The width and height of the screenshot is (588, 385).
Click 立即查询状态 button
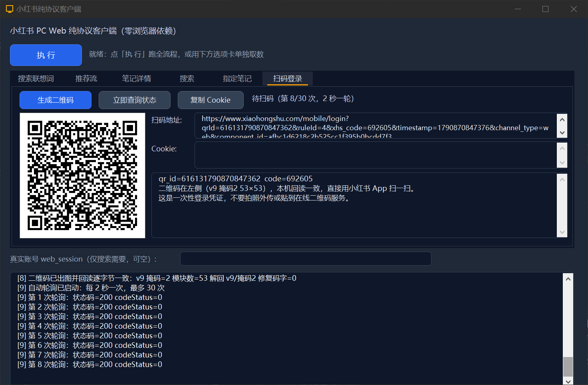(x=135, y=100)
